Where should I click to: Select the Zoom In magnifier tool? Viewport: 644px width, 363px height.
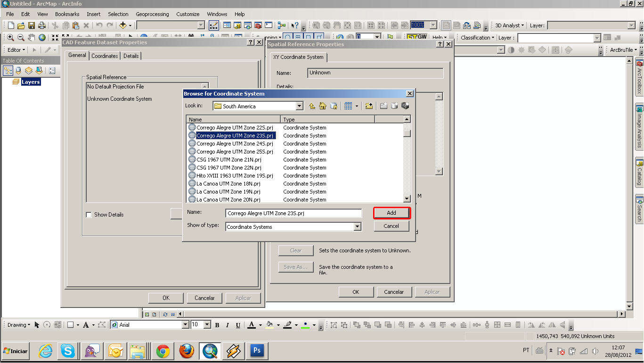point(10,38)
